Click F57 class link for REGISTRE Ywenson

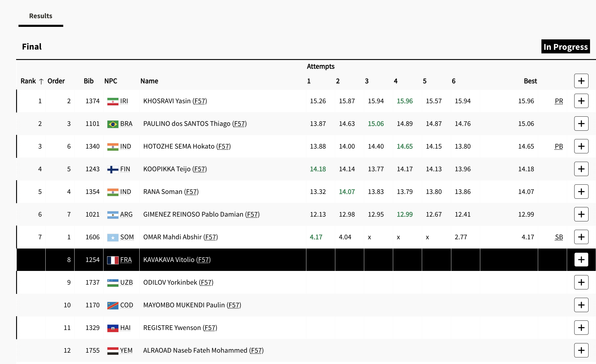point(210,328)
